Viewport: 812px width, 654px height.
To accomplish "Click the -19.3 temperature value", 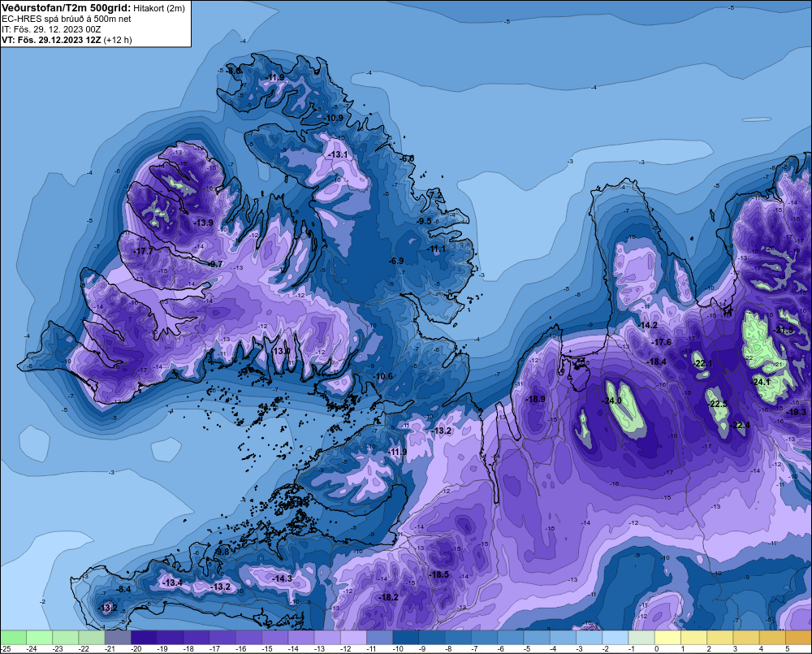I will coord(797,412).
